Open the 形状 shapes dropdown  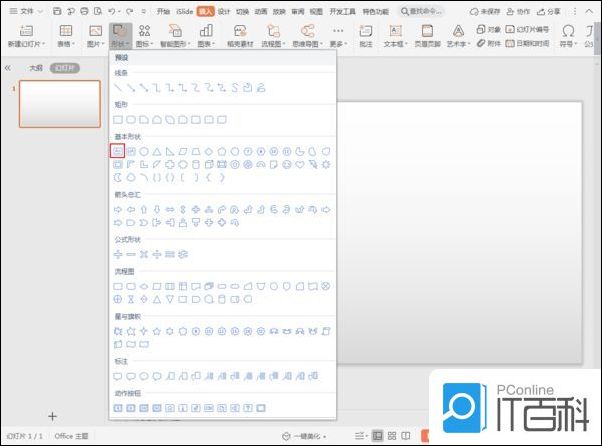point(120,36)
